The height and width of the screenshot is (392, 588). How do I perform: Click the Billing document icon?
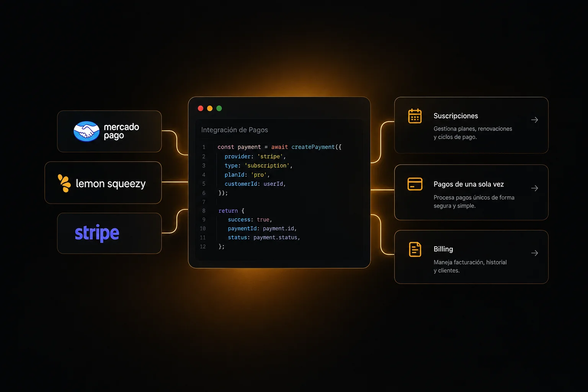(x=415, y=250)
